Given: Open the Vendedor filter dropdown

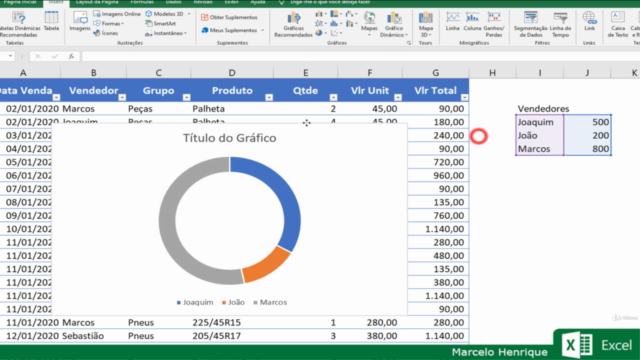Looking at the screenshot, I should click(x=122, y=97).
